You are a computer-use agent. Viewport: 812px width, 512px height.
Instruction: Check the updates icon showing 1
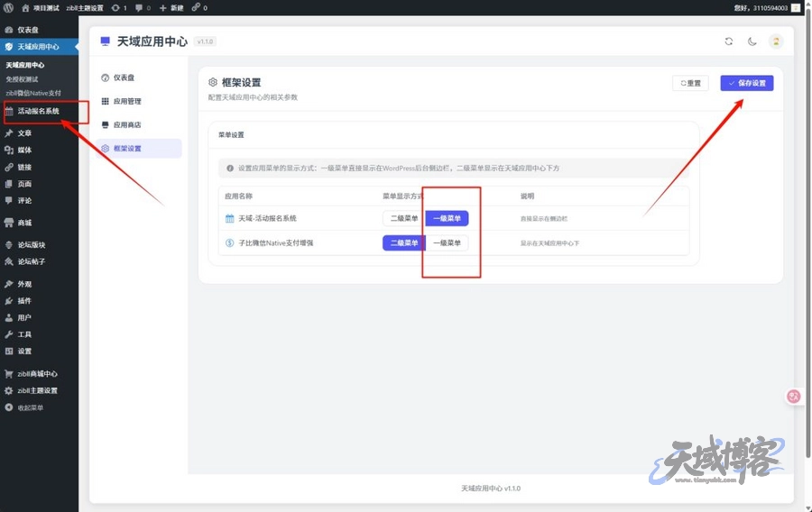118,8
